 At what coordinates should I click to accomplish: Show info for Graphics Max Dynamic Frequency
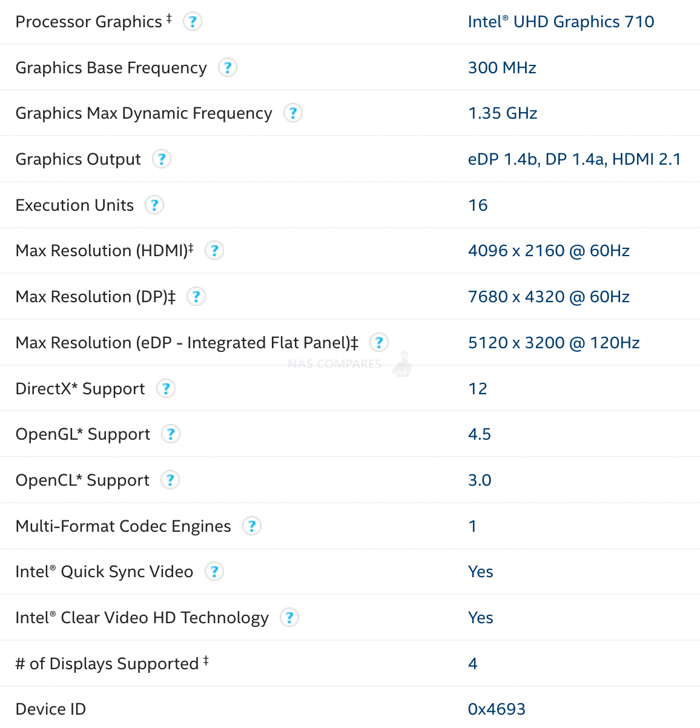pos(293,113)
